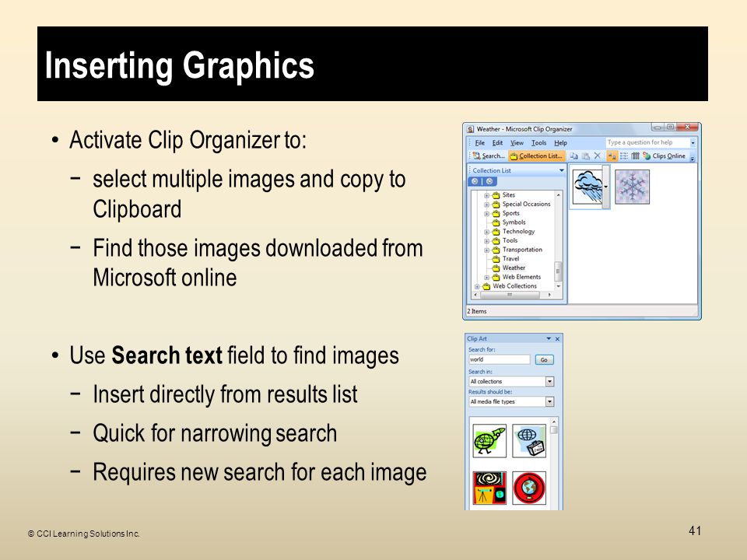Click the Go button in Clip Art

point(544,359)
